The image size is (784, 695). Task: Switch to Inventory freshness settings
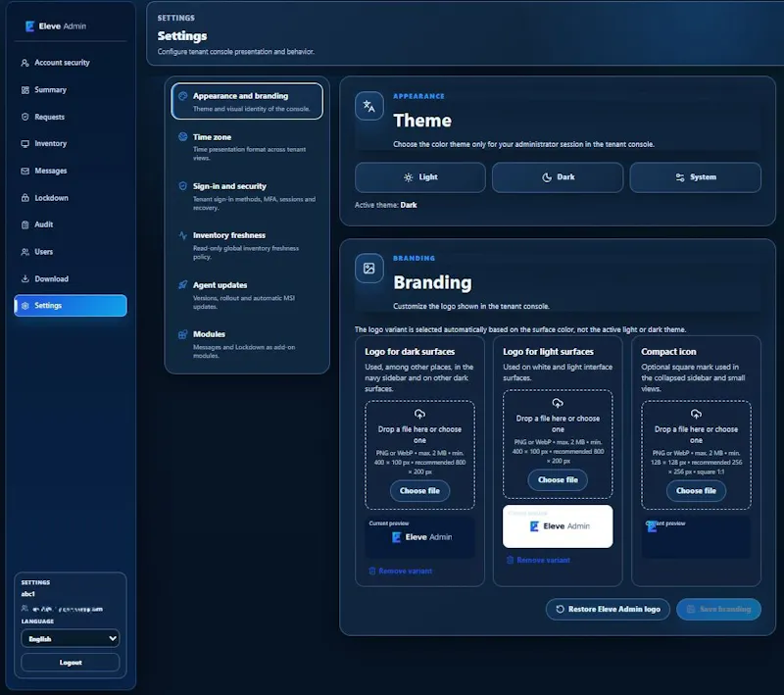tap(247, 245)
